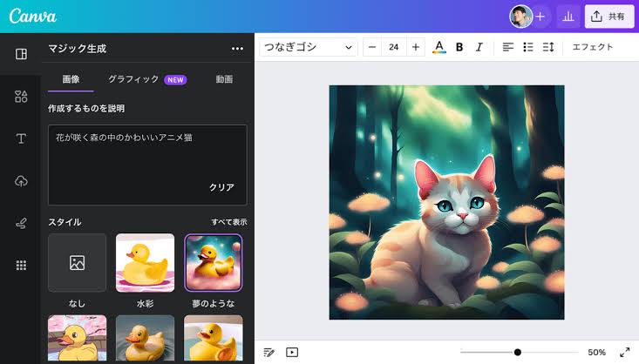Toggle bulleted list formatting
The image size is (639, 364).
pos(527,47)
